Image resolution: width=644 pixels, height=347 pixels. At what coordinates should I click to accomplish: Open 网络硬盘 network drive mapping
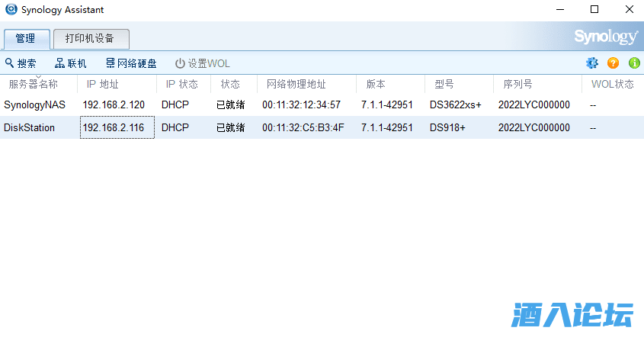pos(131,63)
